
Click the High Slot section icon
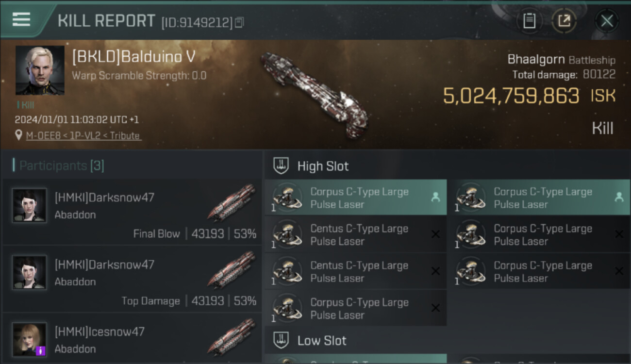click(281, 166)
